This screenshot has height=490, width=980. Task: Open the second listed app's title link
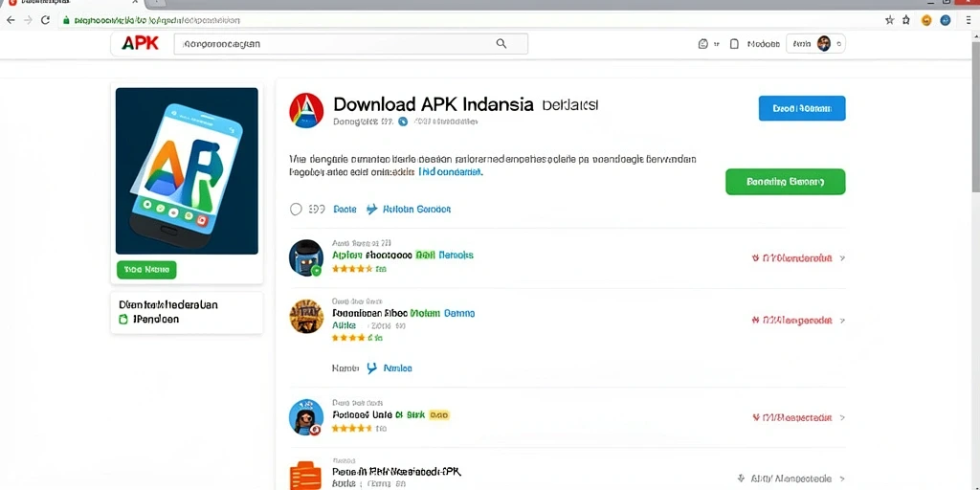403,313
